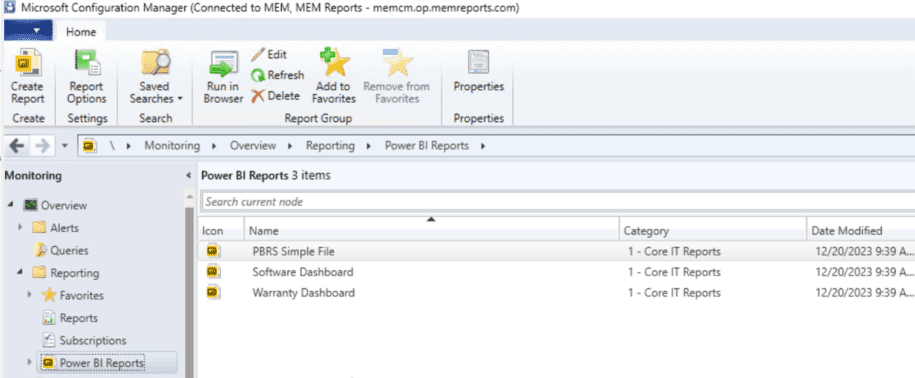Select Subscriptions in the tree
This screenshot has height=378, width=915.
click(x=85, y=340)
